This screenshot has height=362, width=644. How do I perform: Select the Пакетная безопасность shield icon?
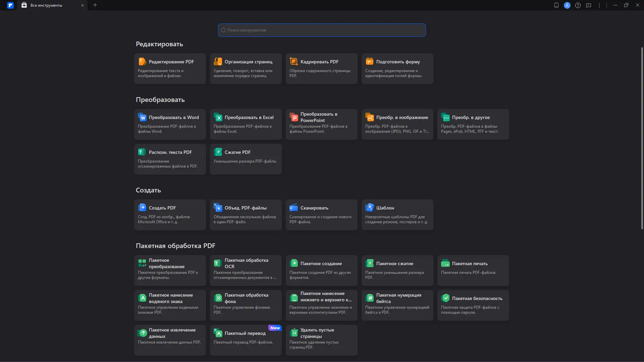(x=445, y=298)
